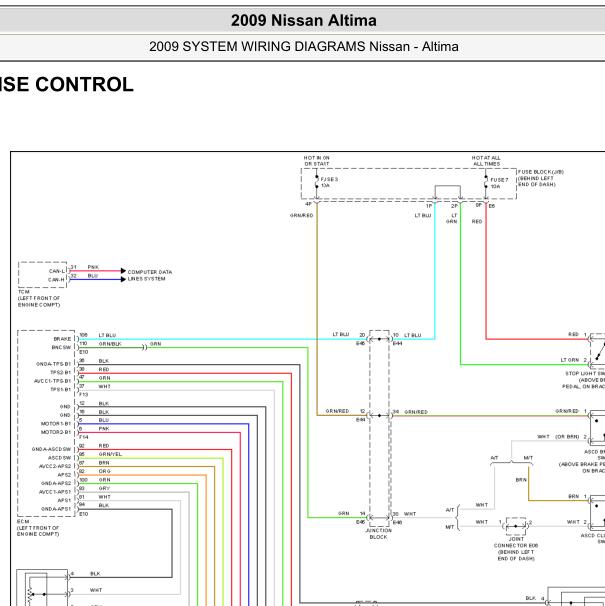Image resolution: width=605 pixels, height=606 pixels.
Task: Select the 'PNK' label on the CAN-L wire
Action: tap(93, 267)
